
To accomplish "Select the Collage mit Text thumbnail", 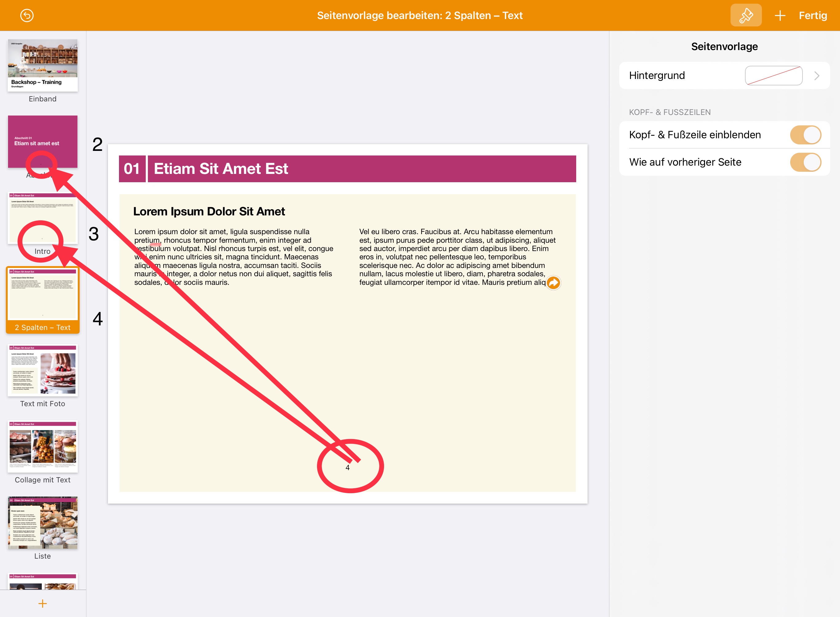I will click(x=43, y=446).
